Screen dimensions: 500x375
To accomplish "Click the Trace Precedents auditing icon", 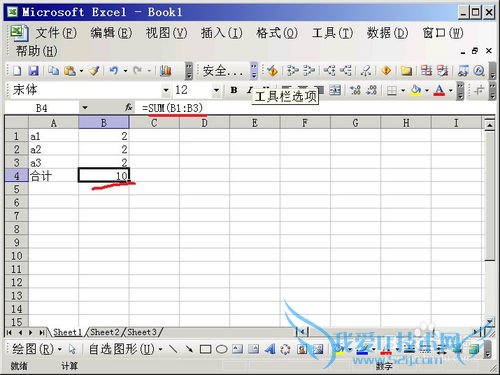I will click(x=293, y=71).
